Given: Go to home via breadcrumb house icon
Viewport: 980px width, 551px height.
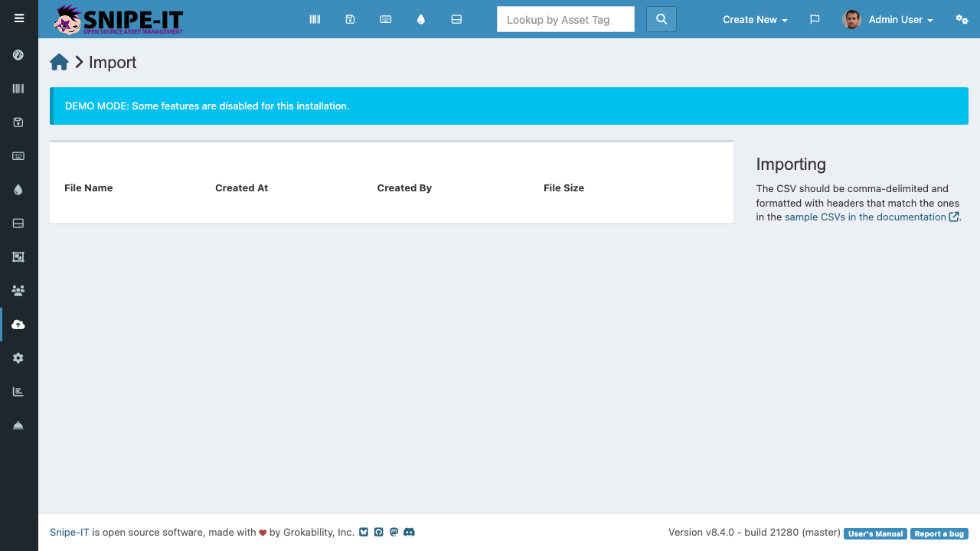Looking at the screenshot, I should (x=60, y=63).
